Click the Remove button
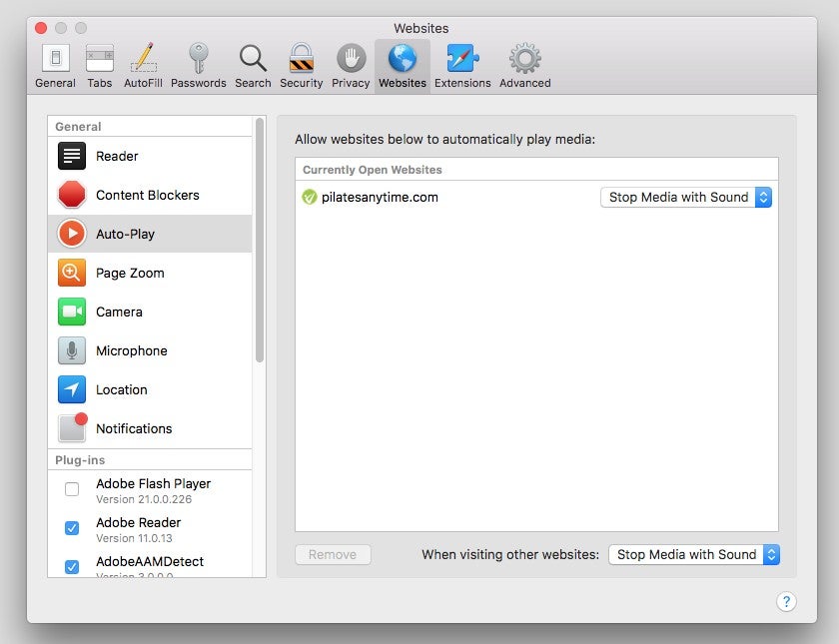 [333, 554]
